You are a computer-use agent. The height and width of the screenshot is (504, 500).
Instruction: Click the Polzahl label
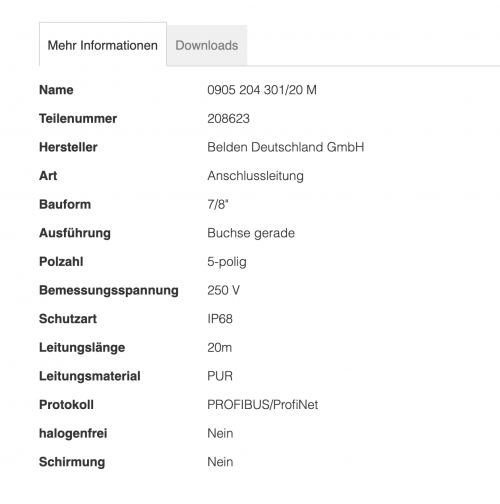61,261
